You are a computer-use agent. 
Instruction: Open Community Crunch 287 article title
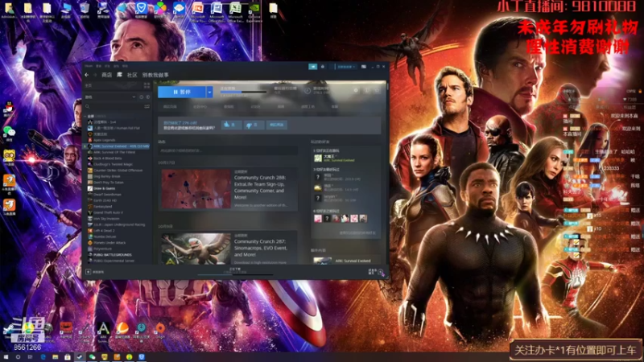point(260,248)
